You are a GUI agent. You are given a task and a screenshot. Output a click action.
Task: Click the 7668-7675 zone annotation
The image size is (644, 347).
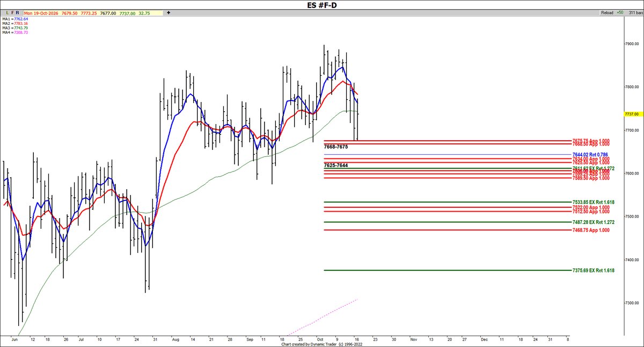(x=336, y=147)
